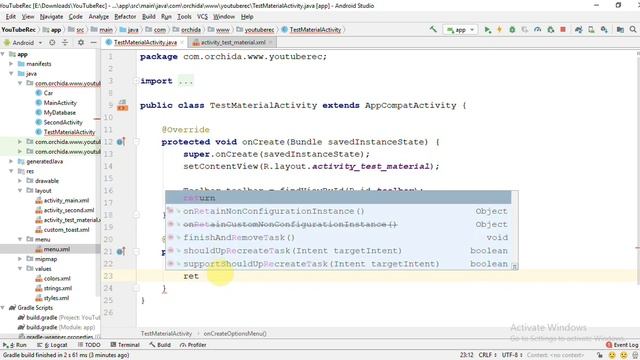Switch to activity_test_material.xml editor tab
The image size is (640, 360).
pos(233,42)
